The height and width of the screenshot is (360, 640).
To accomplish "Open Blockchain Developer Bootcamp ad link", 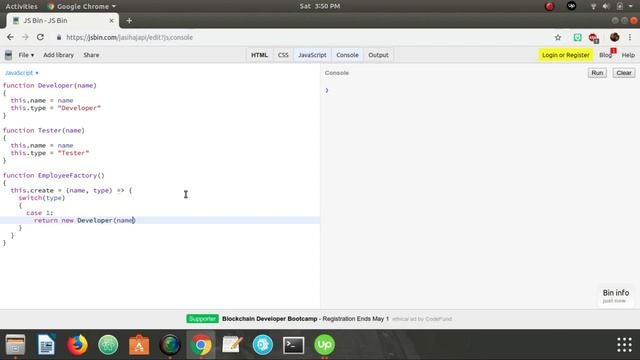I will (305, 319).
